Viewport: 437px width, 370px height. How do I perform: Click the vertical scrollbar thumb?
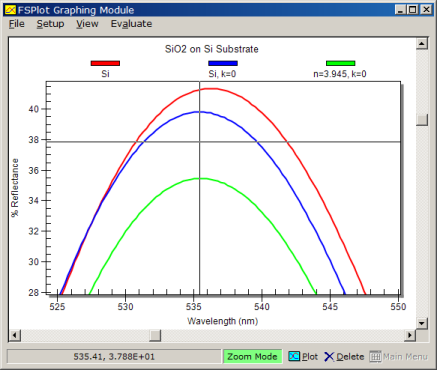[x=422, y=120]
